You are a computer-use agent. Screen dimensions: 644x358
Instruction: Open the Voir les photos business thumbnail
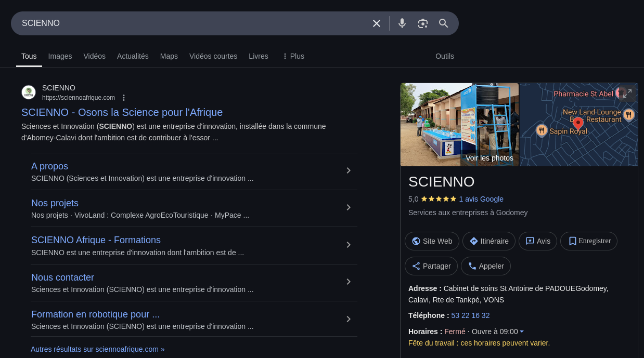459,125
